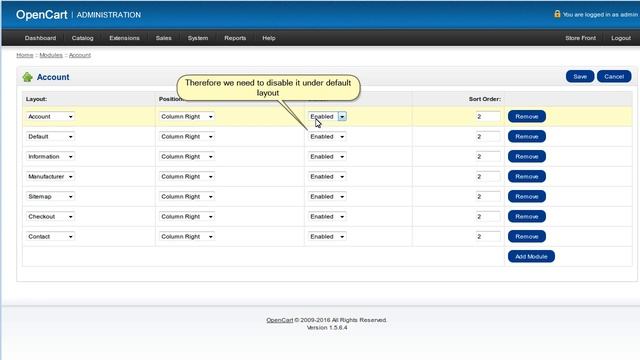Open the System menu

pos(198,38)
